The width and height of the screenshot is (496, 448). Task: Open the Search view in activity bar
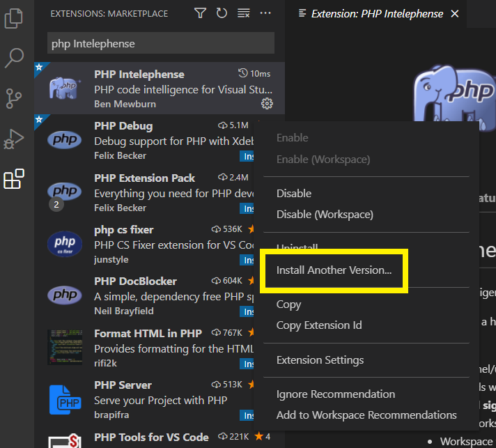[x=14, y=58]
